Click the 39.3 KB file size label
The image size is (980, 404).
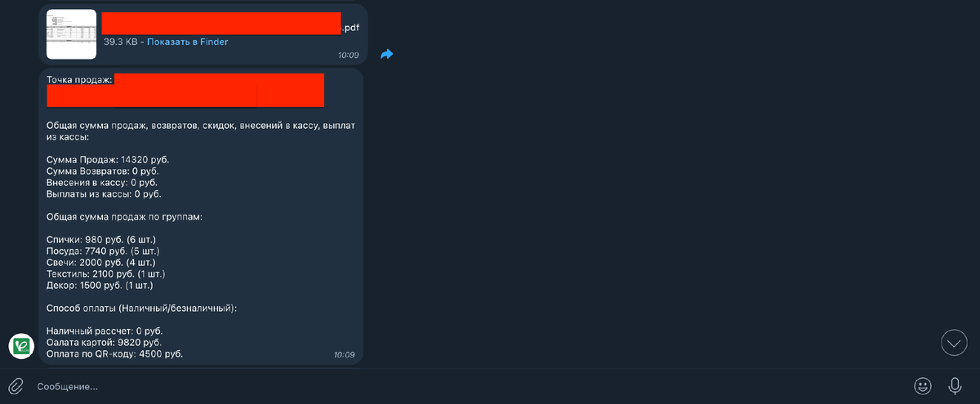tap(122, 42)
